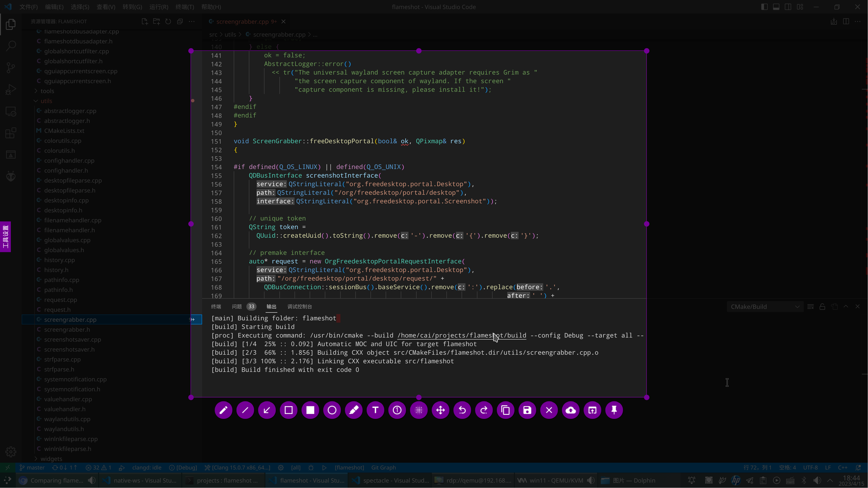Open the Source Control view in sidebar
The width and height of the screenshot is (868, 488).
click(x=10, y=67)
